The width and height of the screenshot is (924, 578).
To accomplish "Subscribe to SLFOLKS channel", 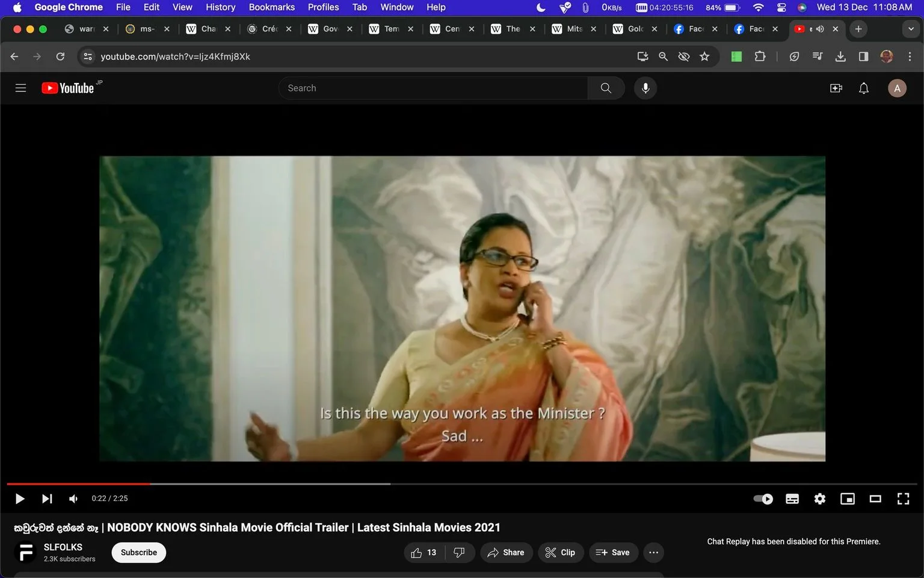I will pyautogui.click(x=139, y=552).
